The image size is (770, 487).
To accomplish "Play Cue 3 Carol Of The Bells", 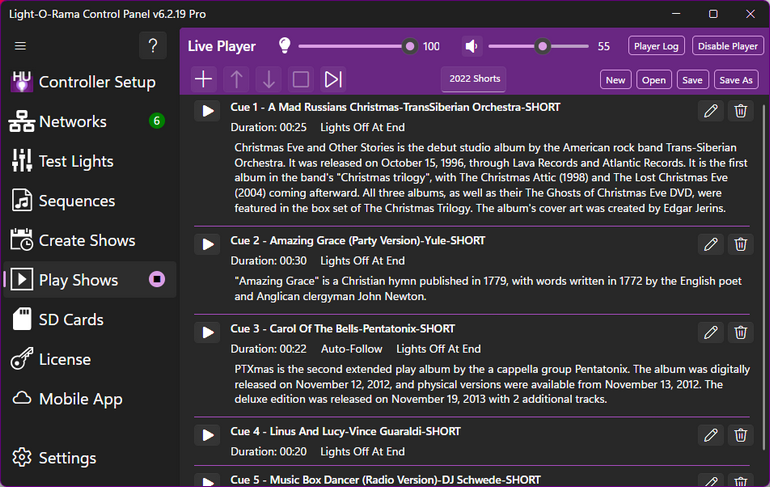I will tap(208, 332).
